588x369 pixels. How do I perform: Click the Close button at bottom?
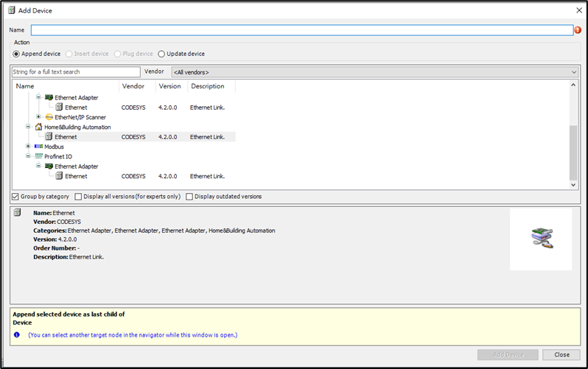pyautogui.click(x=561, y=354)
